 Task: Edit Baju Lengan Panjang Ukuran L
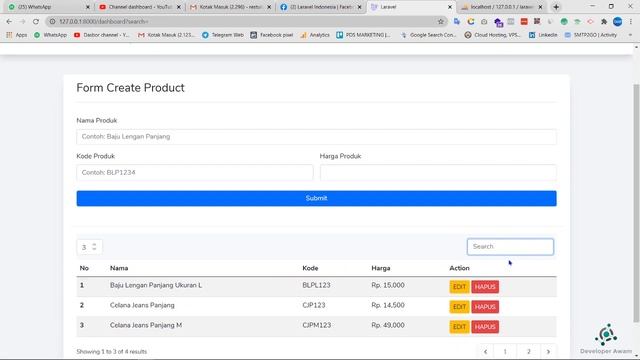tap(459, 287)
